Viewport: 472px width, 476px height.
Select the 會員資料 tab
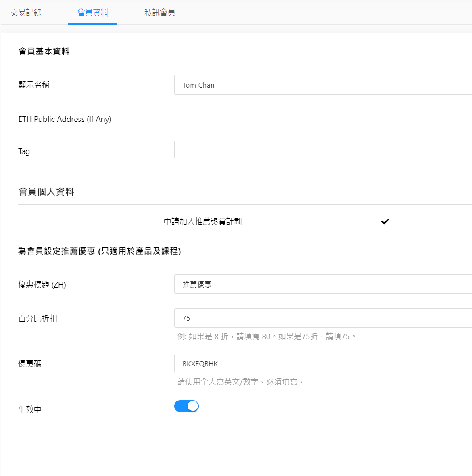point(93,13)
